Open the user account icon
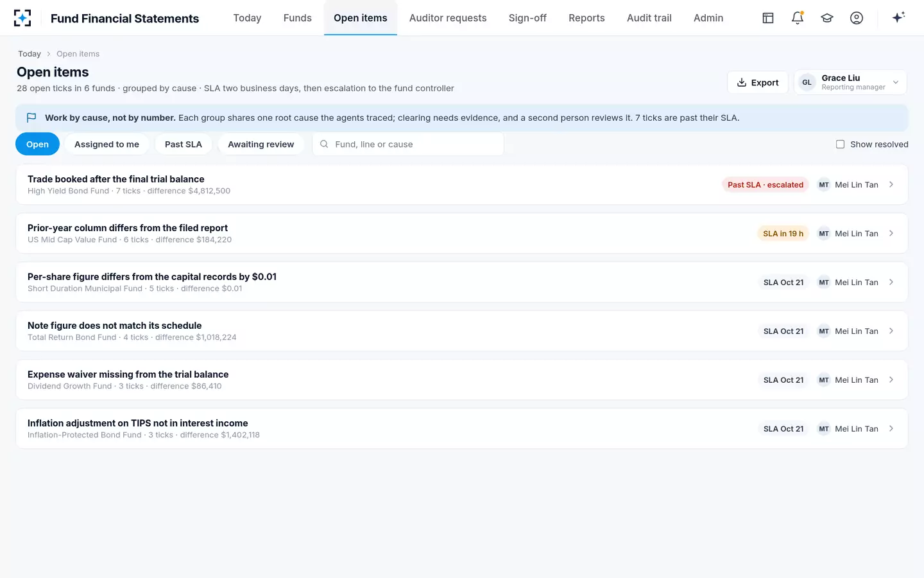This screenshot has width=924, height=578. [857, 18]
